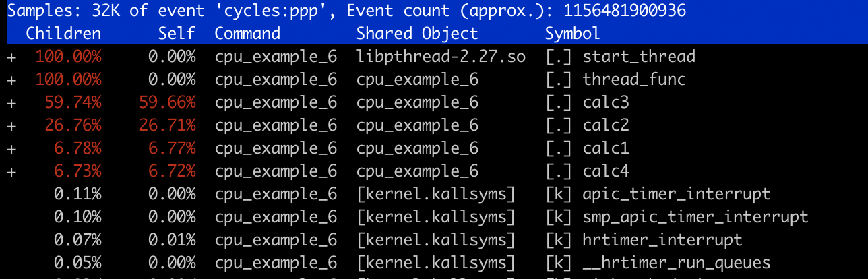Click the 0.10% Children value
This screenshot has height=279, width=868.
click(77, 217)
